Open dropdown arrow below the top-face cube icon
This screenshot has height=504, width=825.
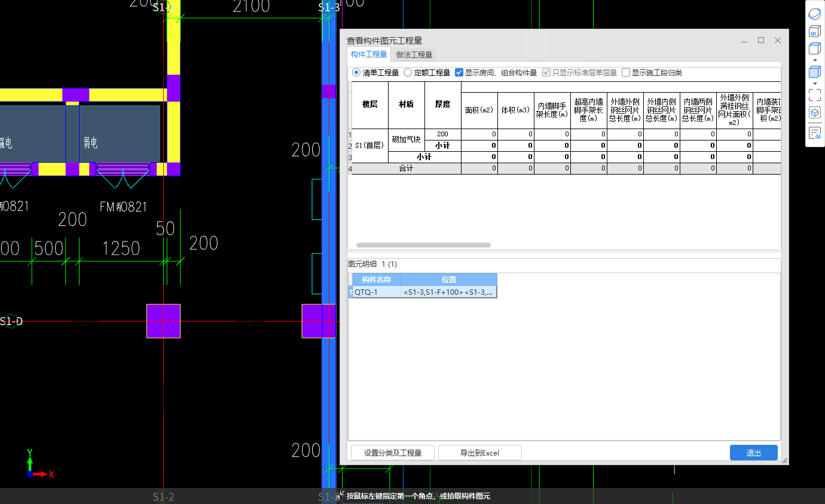[814, 60]
